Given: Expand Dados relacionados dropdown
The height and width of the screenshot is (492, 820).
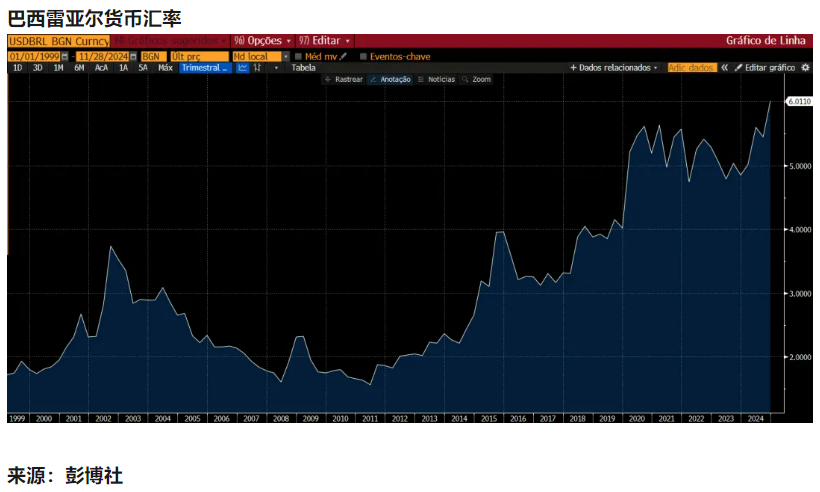Looking at the screenshot, I should (614, 68).
